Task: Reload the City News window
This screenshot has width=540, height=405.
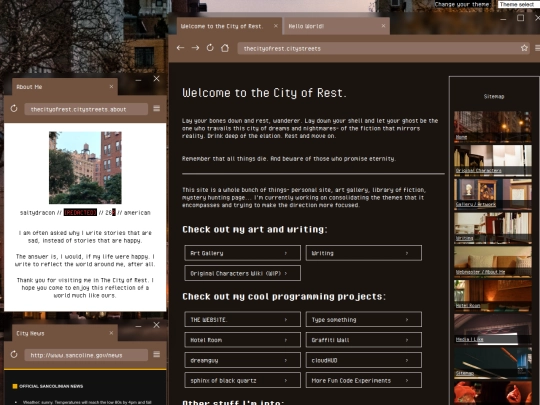Action: point(14,354)
